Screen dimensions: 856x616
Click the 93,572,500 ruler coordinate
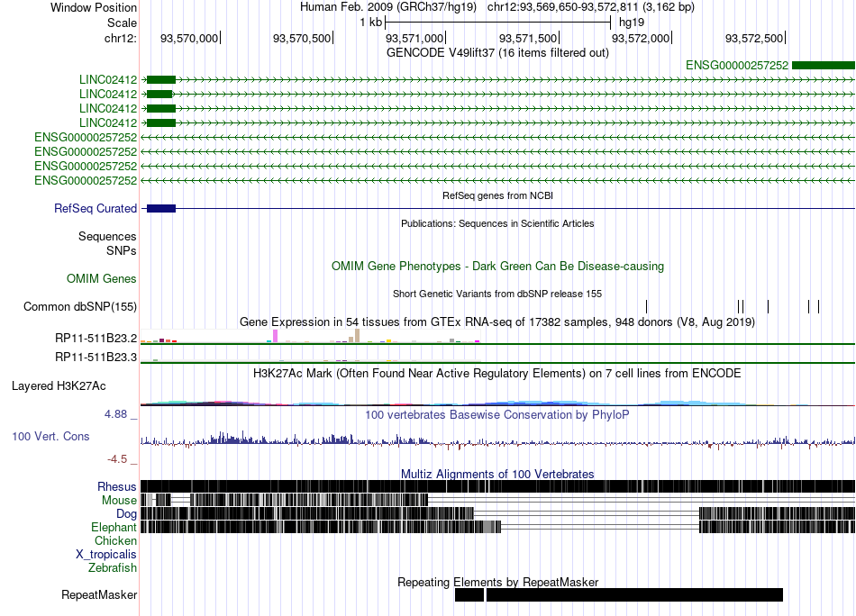pos(754,38)
